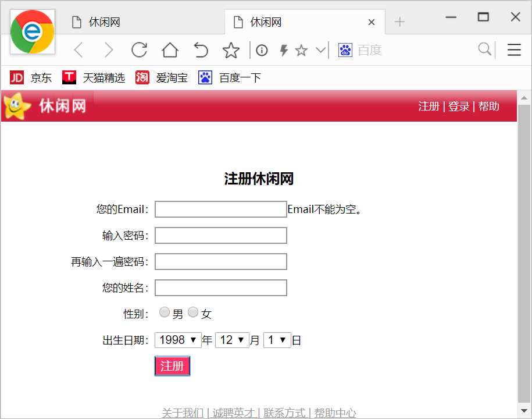Click the 注册休闲网 heading
The image size is (532, 419).
(x=259, y=179)
